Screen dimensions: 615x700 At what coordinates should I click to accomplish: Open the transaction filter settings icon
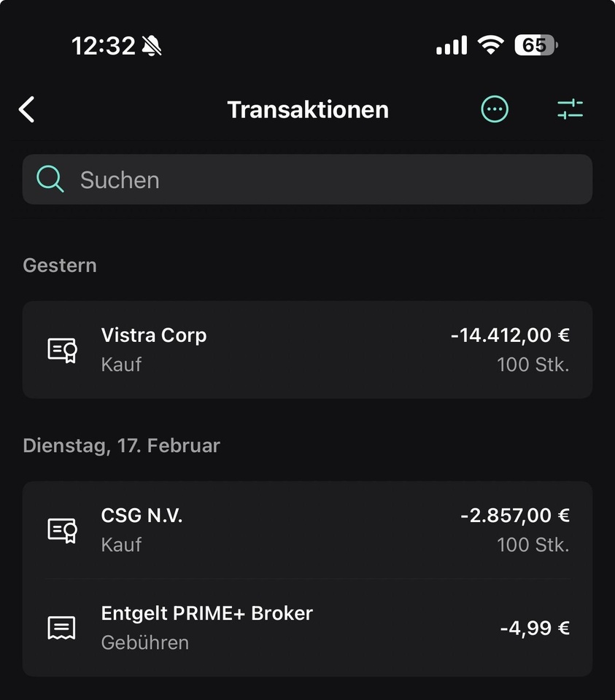pyautogui.click(x=570, y=109)
